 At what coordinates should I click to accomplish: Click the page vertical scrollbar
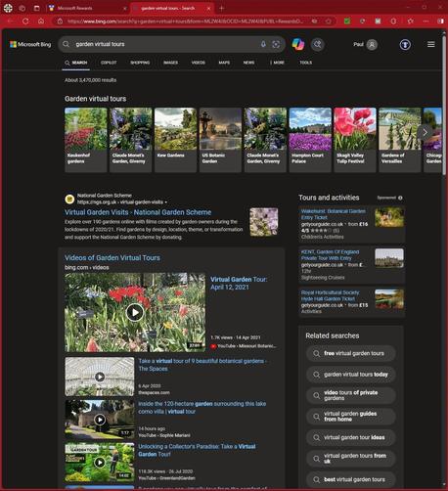click(444, 106)
